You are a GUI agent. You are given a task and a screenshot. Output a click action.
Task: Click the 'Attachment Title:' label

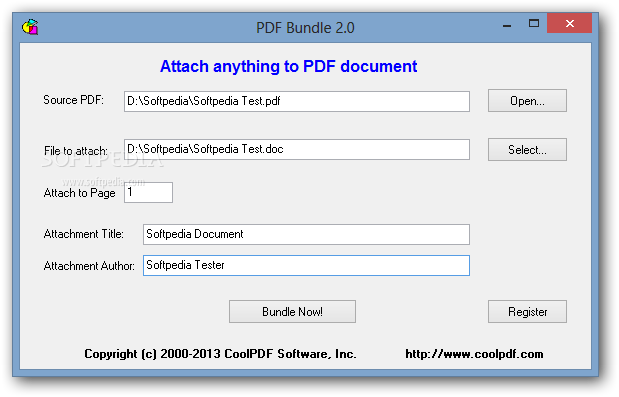pos(84,234)
